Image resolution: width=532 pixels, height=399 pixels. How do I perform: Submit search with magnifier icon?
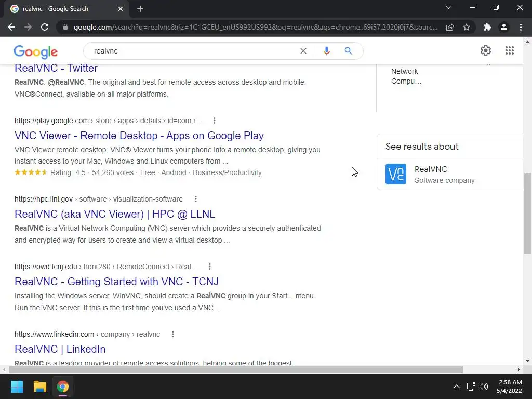point(349,51)
